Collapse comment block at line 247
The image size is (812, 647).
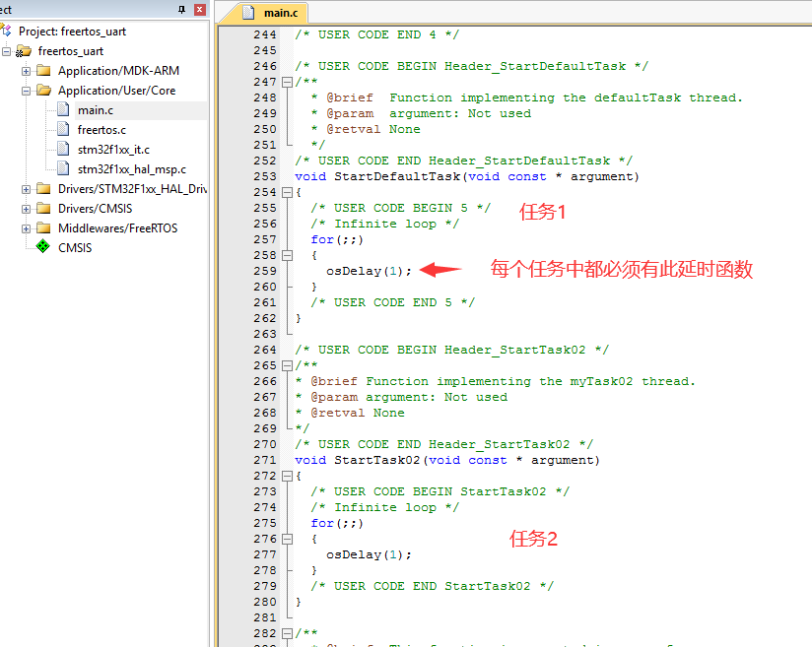[x=287, y=82]
